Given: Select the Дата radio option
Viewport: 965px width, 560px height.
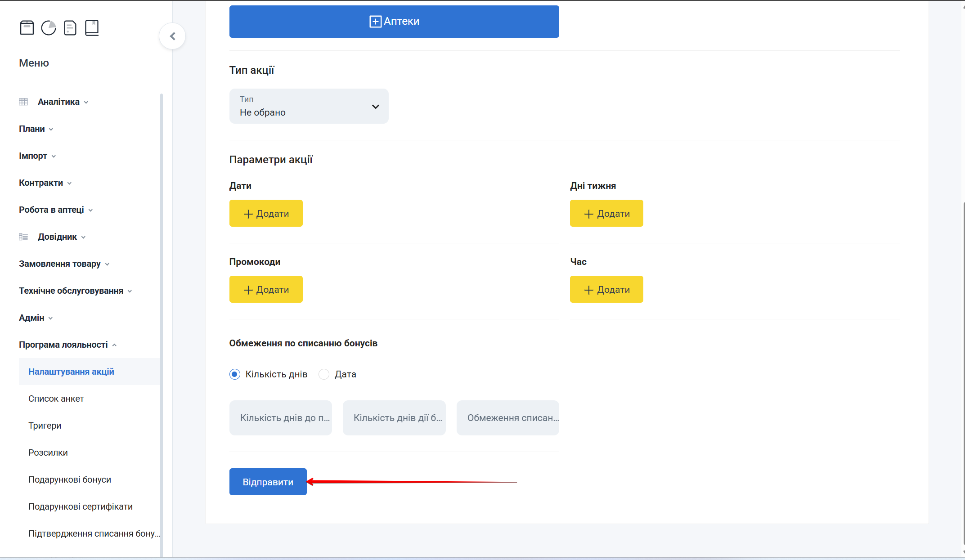Looking at the screenshot, I should click(324, 374).
